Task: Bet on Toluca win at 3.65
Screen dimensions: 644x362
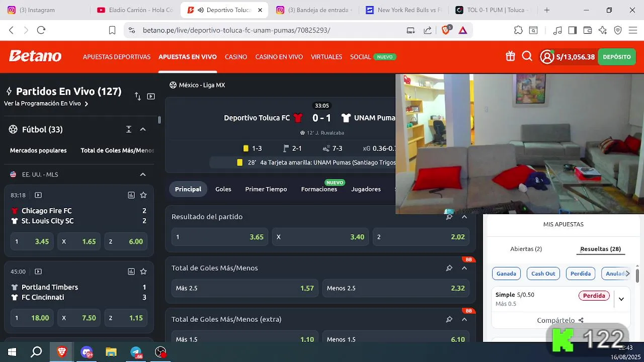Action: pos(219,237)
